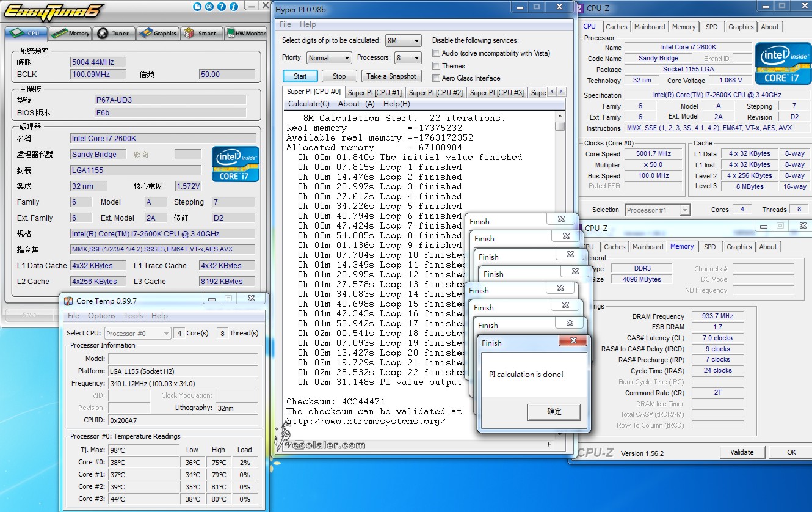Click the 5001.7 MHz Core Speed value in CPU-Z
The width and height of the screenshot is (812, 512).
pos(653,154)
